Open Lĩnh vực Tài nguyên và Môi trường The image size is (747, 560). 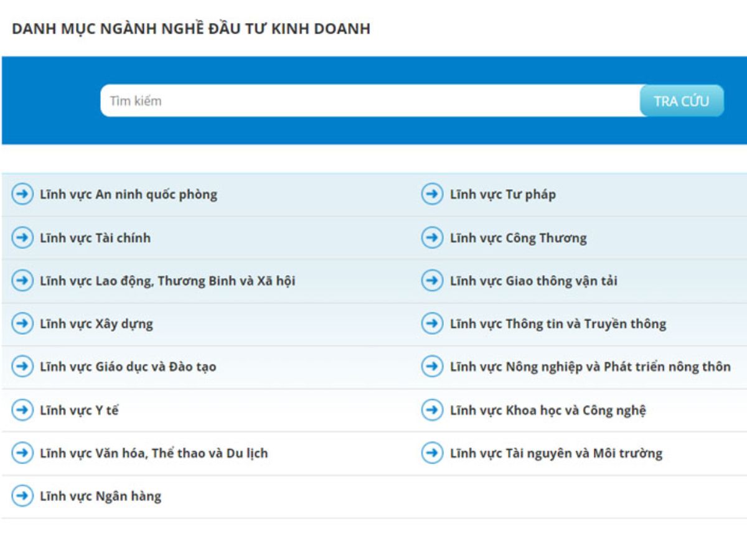pyautogui.click(x=556, y=453)
